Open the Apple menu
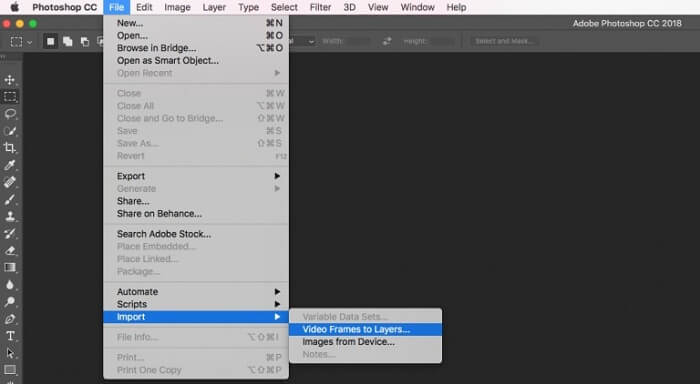The image size is (700, 384). [x=15, y=7]
